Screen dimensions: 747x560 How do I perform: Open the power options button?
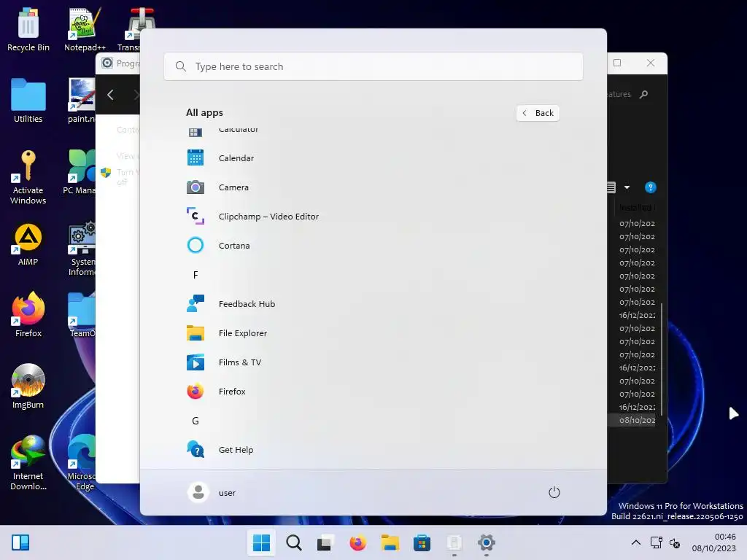[x=554, y=492]
